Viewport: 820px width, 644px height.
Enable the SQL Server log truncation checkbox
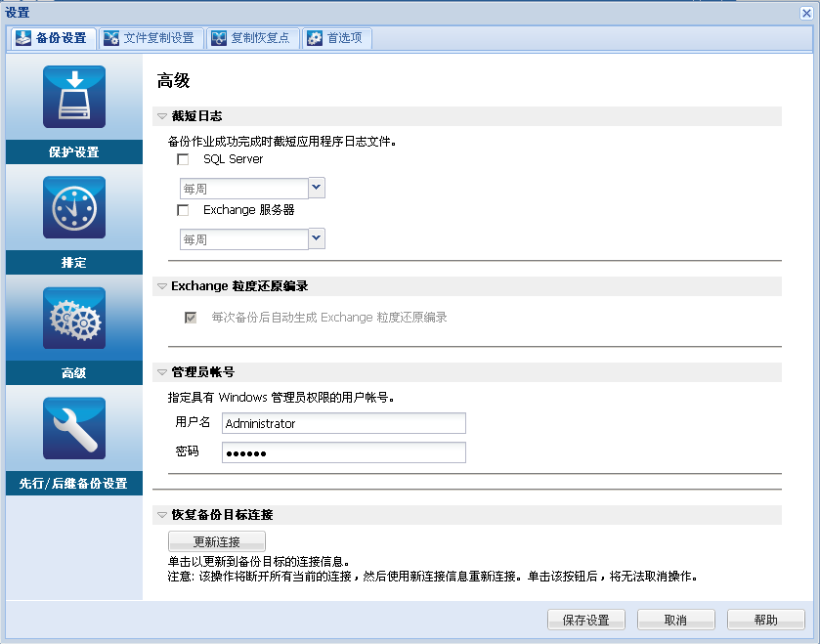pos(182,159)
